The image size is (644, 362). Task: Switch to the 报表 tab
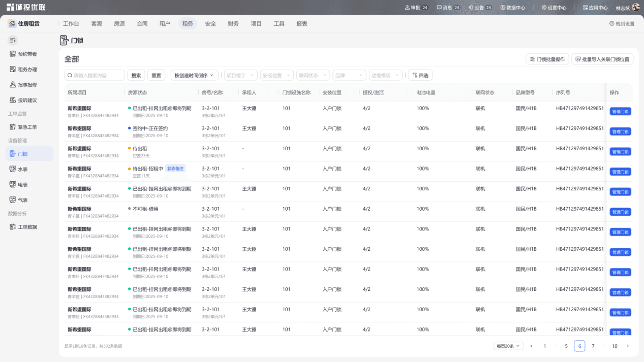pyautogui.click(x=302, y=24)
